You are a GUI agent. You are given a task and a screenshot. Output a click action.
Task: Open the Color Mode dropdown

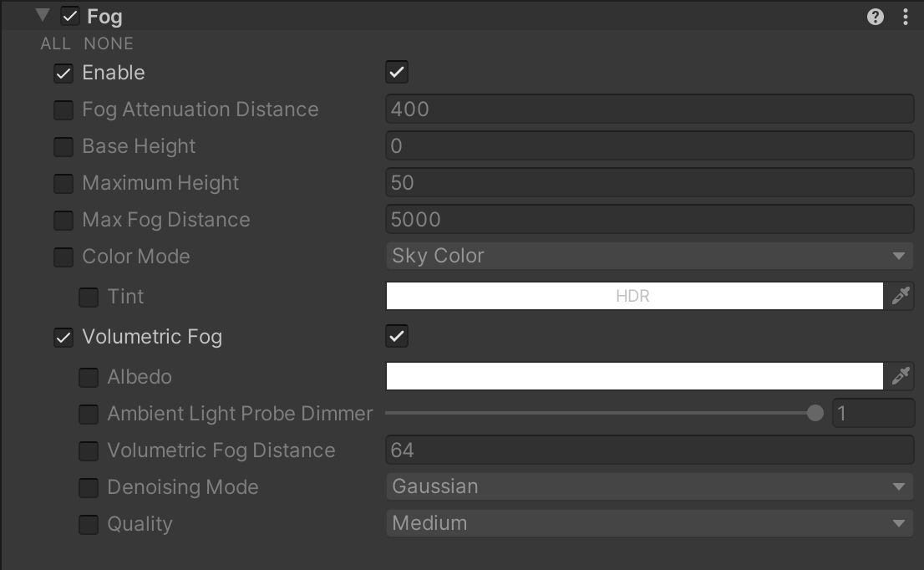[x=649, y=256]
